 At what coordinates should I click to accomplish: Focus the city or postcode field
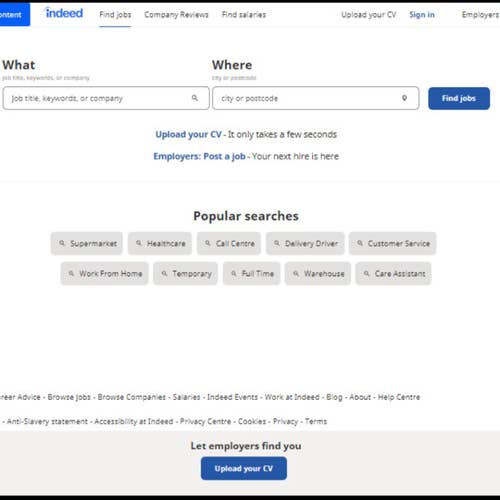316,98
